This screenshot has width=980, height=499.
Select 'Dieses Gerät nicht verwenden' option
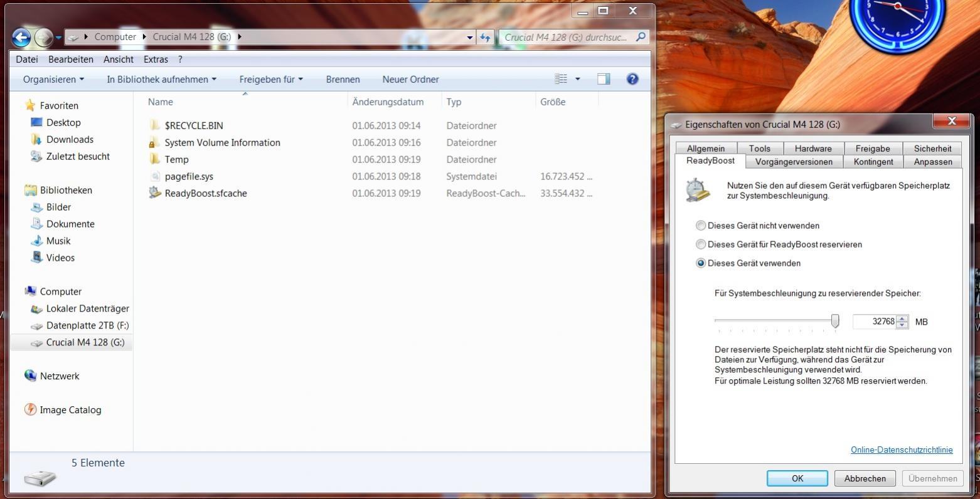pyautogui.click(x=701, y=226)
